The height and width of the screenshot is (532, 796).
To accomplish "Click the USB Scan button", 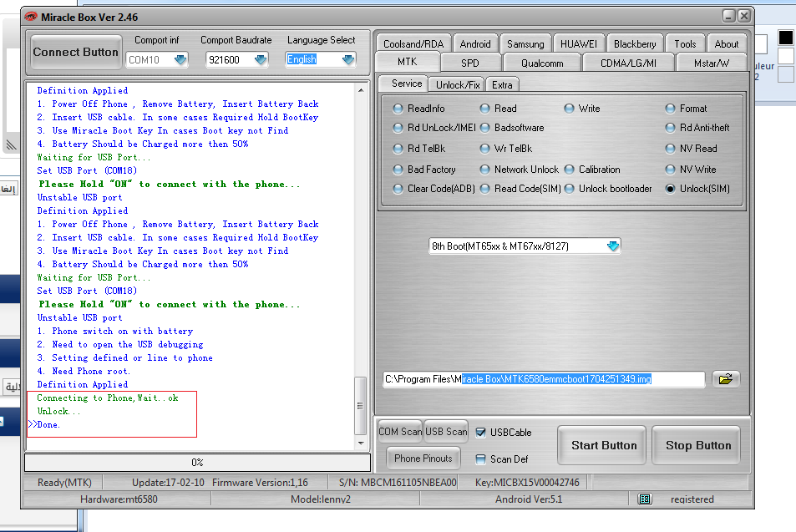I will 446,432.
